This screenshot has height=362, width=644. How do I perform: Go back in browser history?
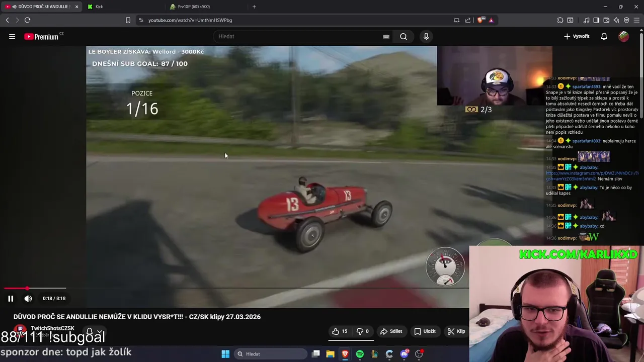coord(7,20)
